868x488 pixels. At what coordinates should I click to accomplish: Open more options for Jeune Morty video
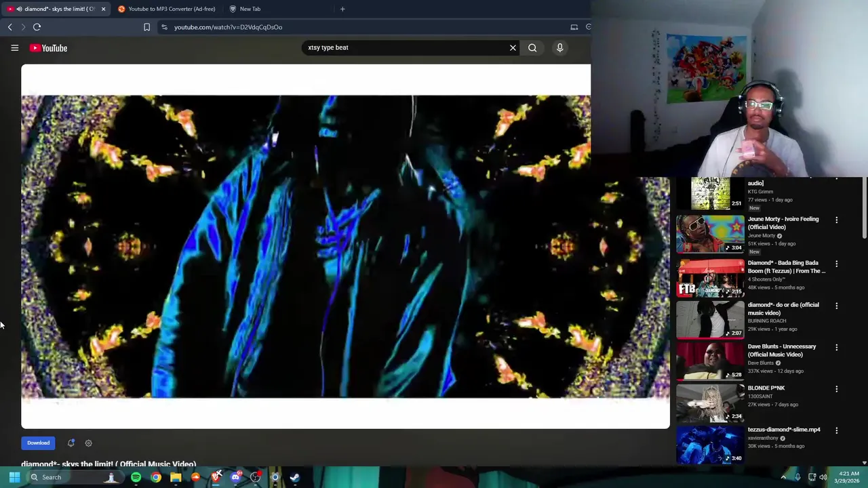click(x=836, y=220)
